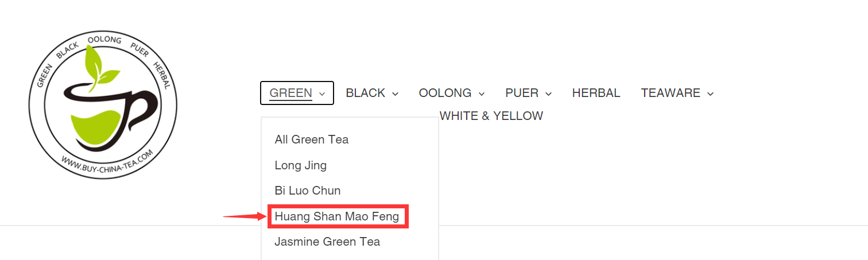Choose All Green Tea from the dropdown
The height and width of the screenshot is (260, 868).
pos(312,139)
